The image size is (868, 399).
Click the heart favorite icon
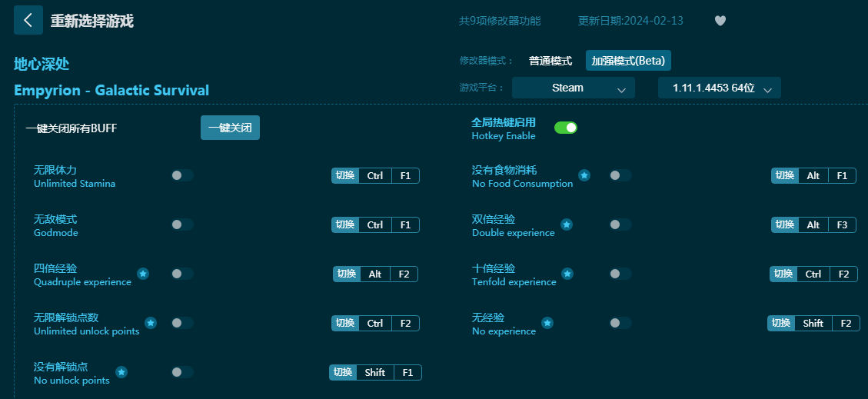click(x=720, y=21)
